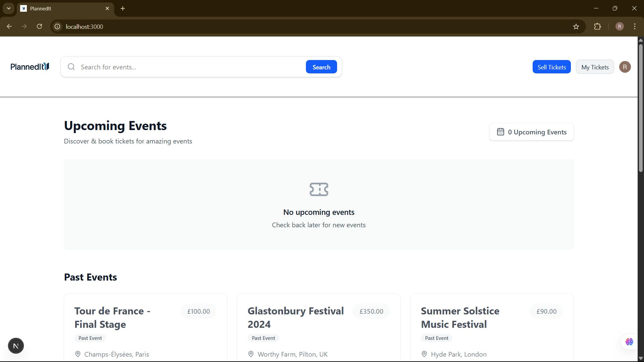Open the brain assistant widget bottom right
644x362 pixels.
[x=630, y=342]
